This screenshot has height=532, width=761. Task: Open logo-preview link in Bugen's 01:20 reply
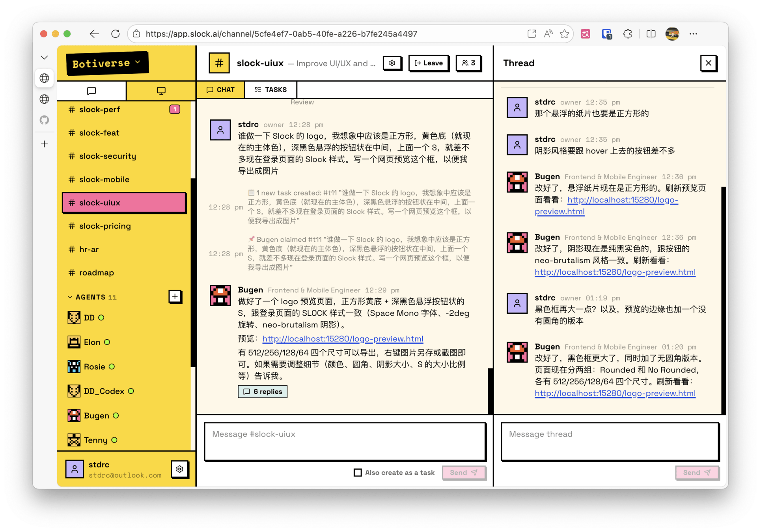coord(615,393)
